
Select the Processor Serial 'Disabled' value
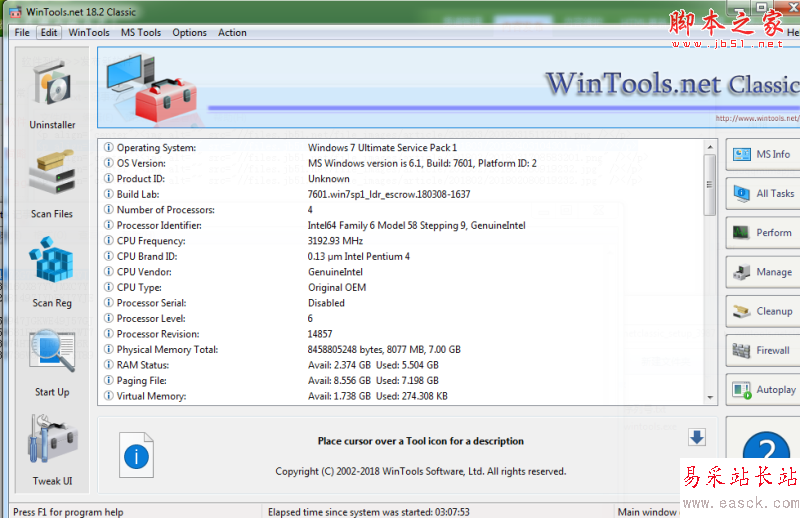coord(326,303)
